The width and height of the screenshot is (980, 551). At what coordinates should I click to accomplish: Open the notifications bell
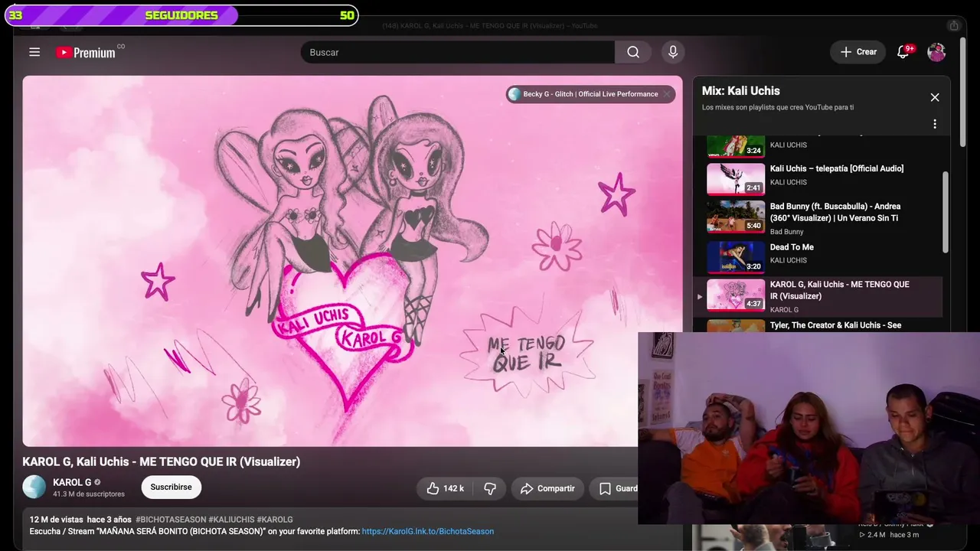pyautogui.click(x=903, y=52)
